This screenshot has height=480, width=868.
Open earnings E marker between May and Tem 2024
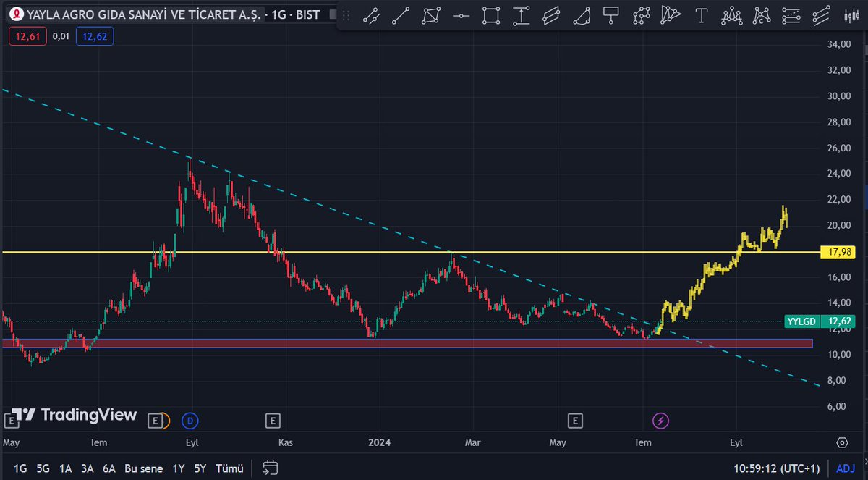pyautogui.click(x=575, y=420)
